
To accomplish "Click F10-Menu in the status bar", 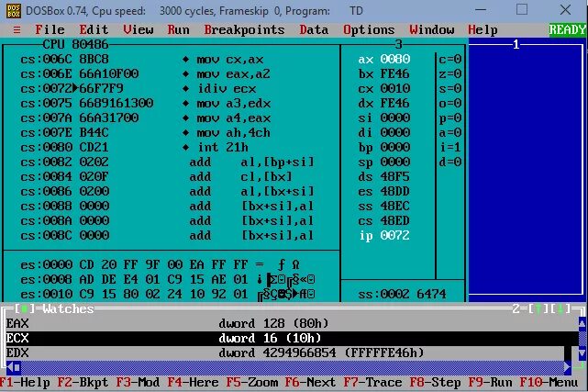I will [549, 382].
